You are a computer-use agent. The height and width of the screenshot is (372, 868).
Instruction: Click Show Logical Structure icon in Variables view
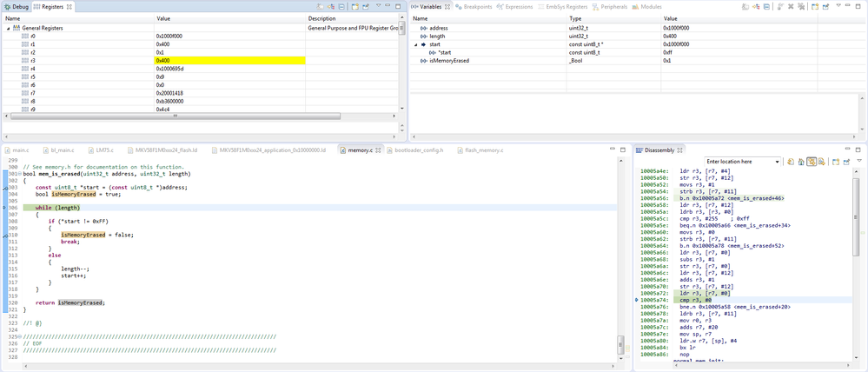click(x=756, y=7)
